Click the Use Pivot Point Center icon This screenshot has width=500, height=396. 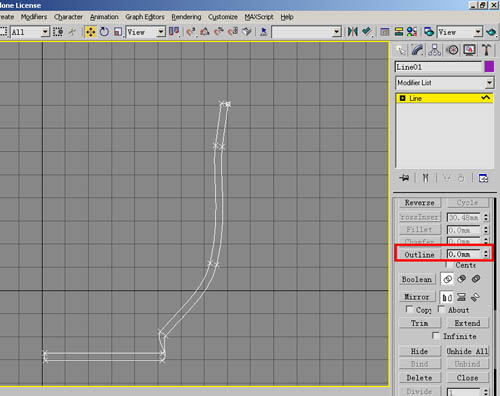[174, 32]
